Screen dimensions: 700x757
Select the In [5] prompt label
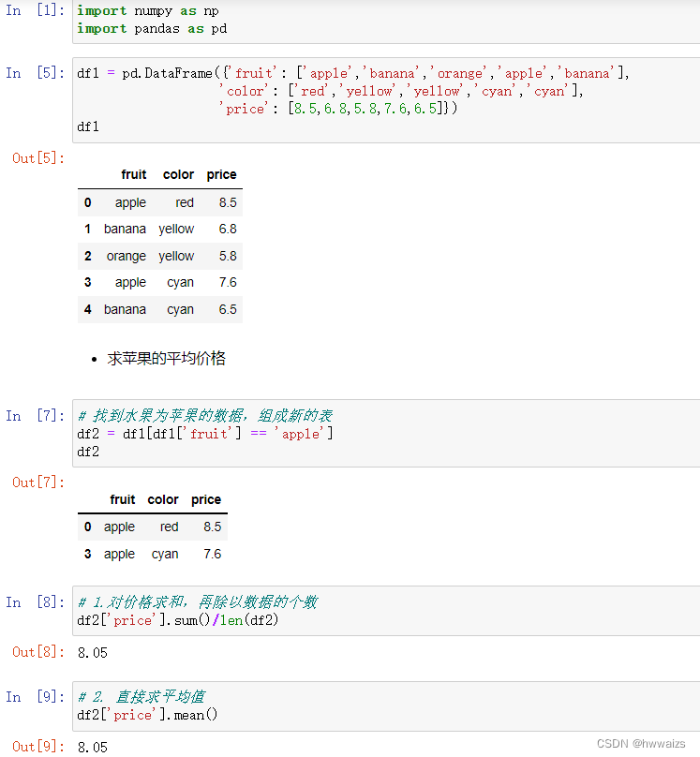pyautogui.click(x=36, y=73)
